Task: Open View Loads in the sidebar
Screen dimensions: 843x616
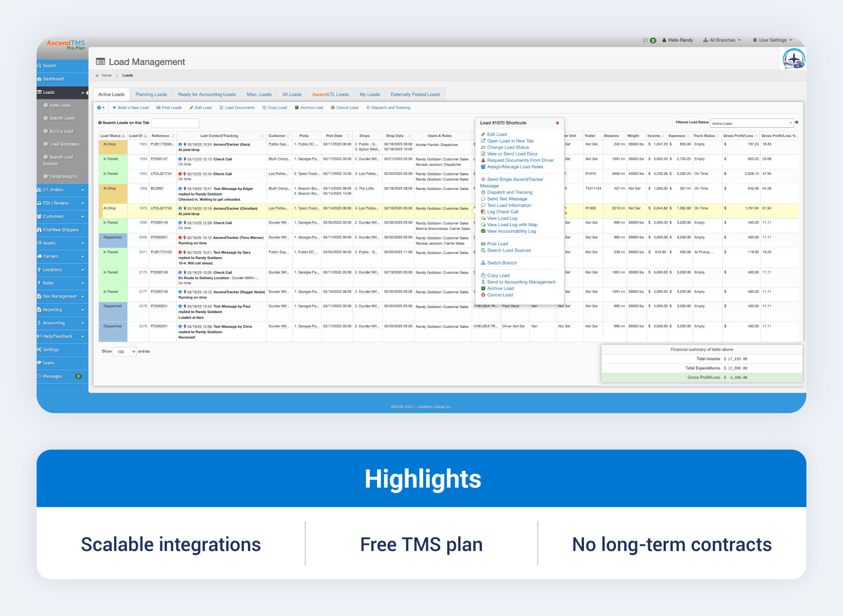Action: [x=60, y=105]
